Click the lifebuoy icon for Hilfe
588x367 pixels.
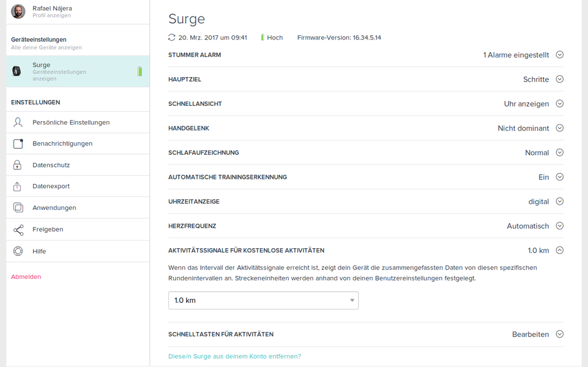[18, 251]
